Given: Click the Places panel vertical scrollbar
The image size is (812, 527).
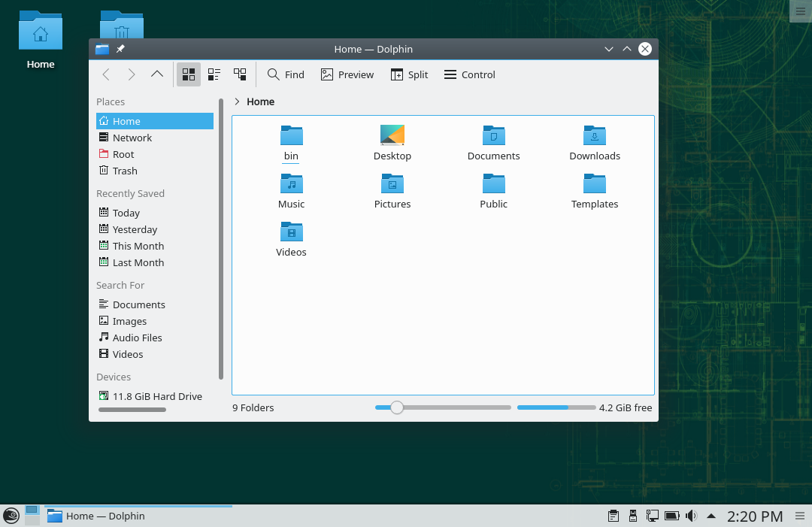Looking at the screenshot, I should click(221, 238).
